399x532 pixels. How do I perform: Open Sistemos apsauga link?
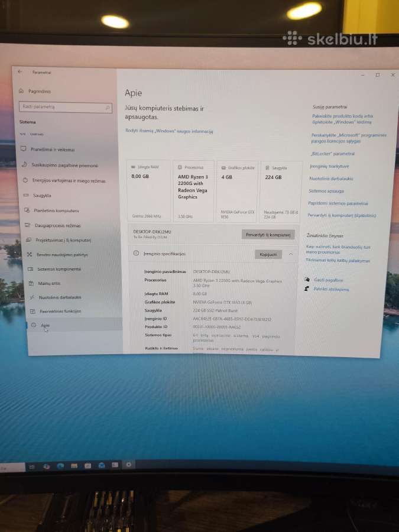(x=326, y=191)
